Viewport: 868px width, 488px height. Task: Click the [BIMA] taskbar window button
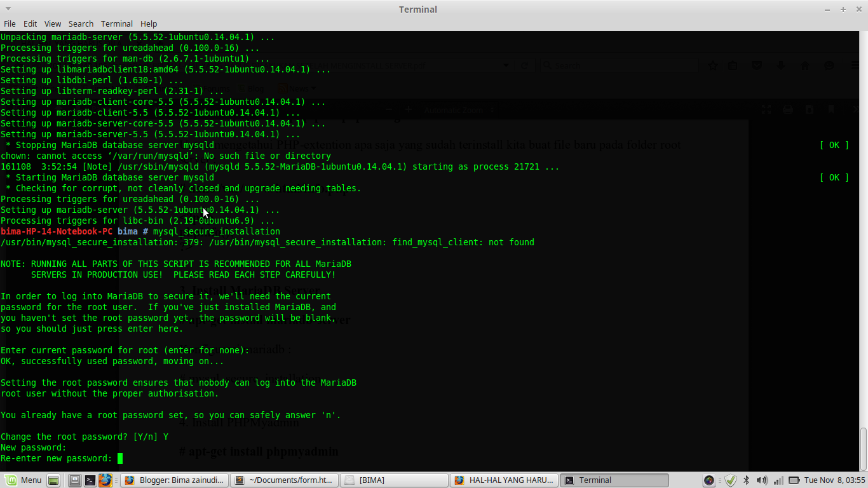point(394,480)
